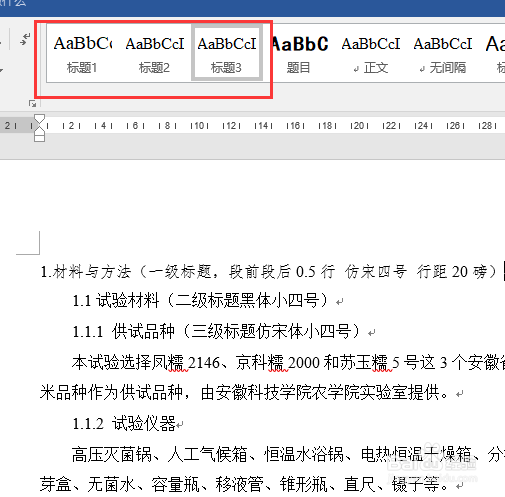Click the line starting '芽盒、无菌水、容量瓶'
Image resolution: width=505 pixels, height=497 pixels.
coord(244,484)
